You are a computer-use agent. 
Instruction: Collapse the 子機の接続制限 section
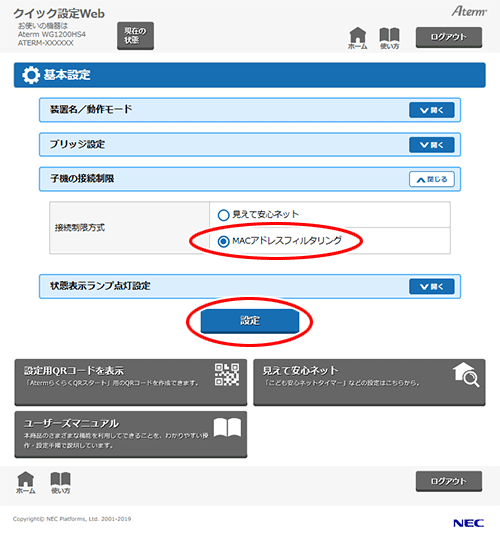tap(432, 179)
